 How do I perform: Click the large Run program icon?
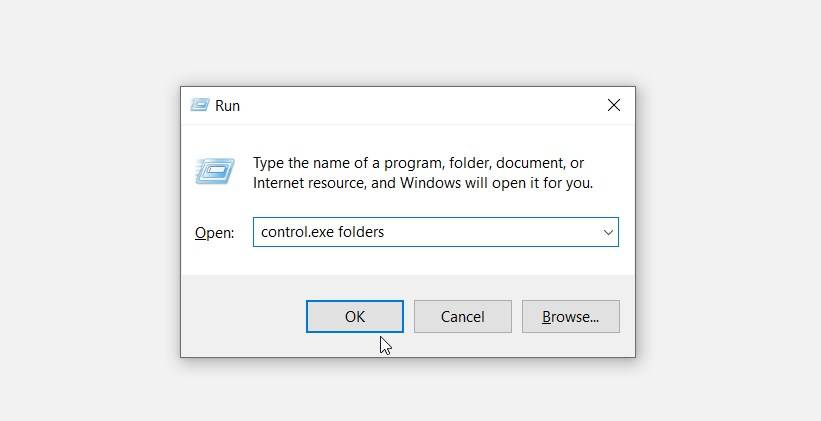click(214, 171)
